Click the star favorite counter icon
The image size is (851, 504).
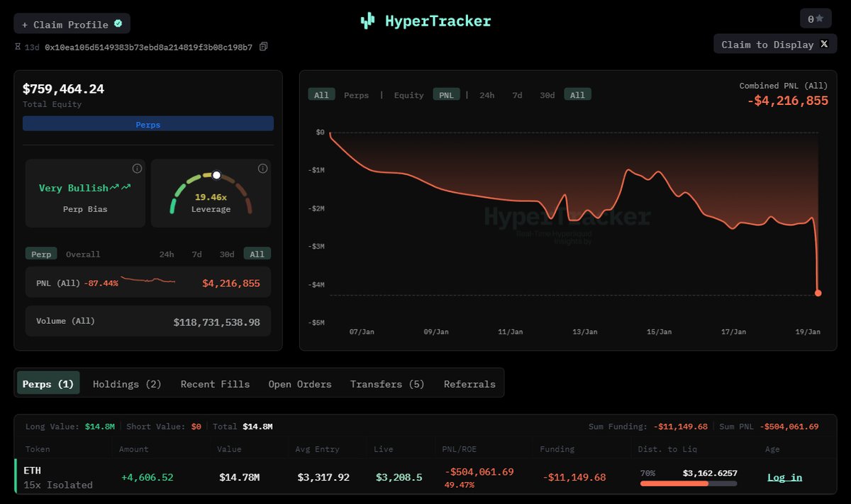(819, 18)
